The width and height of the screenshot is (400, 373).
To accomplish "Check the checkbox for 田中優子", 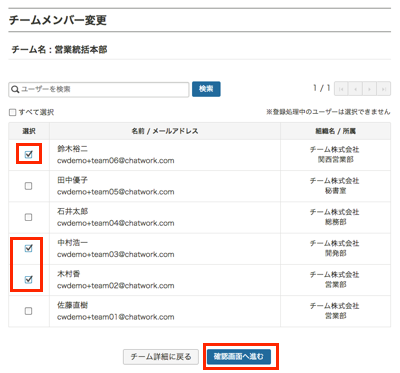I will point(29,186).
